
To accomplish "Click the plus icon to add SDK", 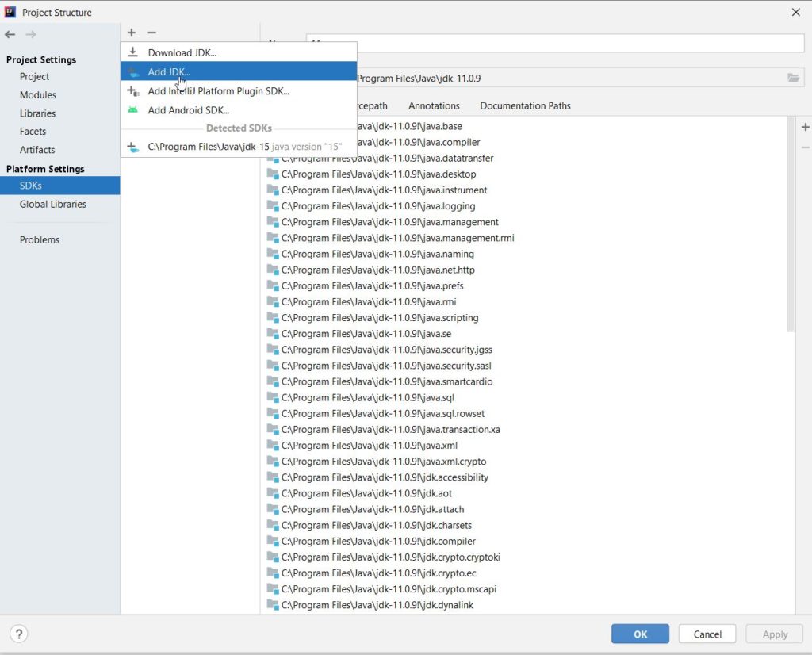I will point(131,33).
